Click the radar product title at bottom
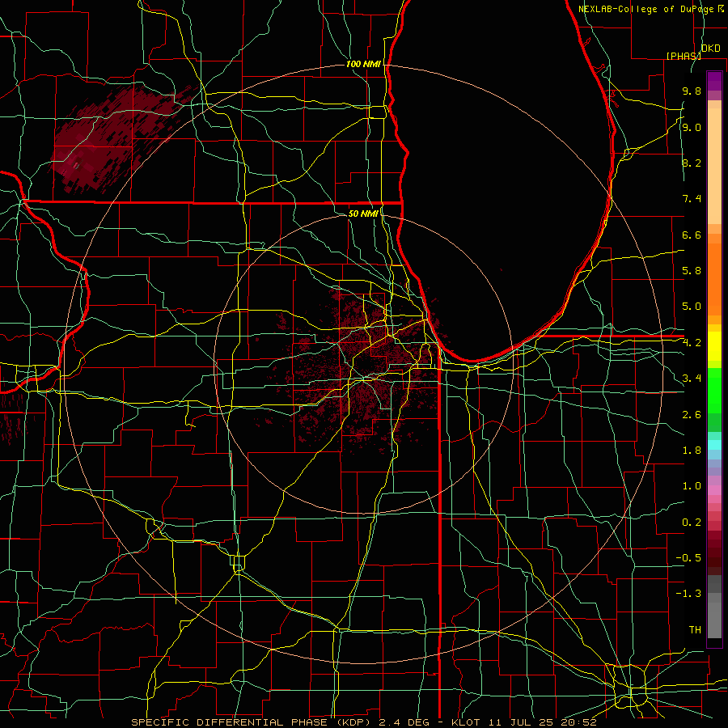This screenshot has width=728, height=728. (x=363, y=722)
